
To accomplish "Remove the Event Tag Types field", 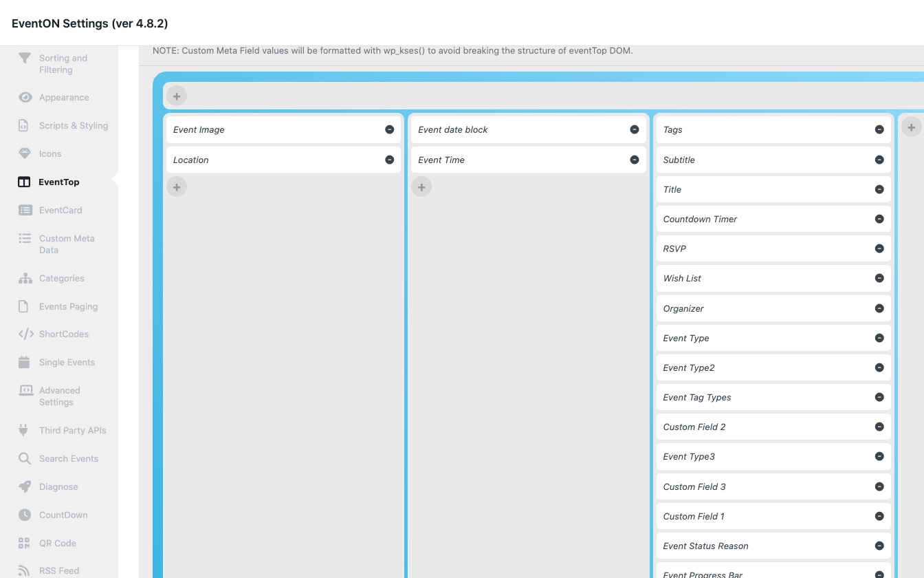I will [879, 397].
